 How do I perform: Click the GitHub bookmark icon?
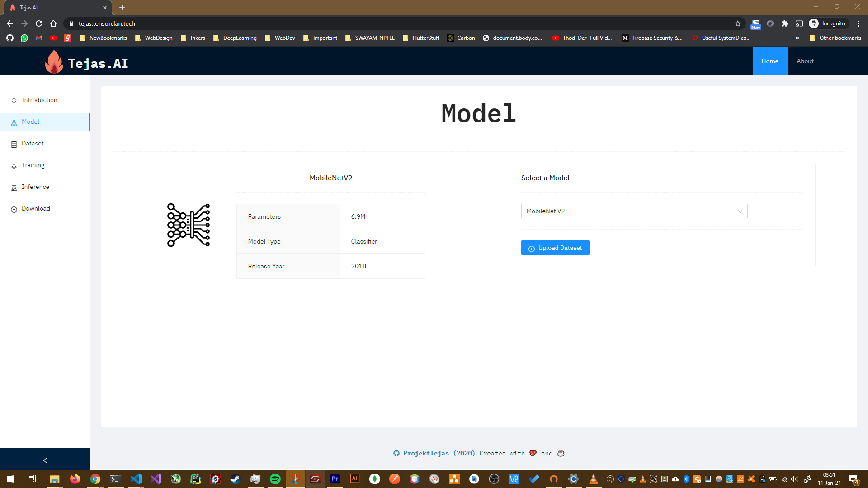10,38
